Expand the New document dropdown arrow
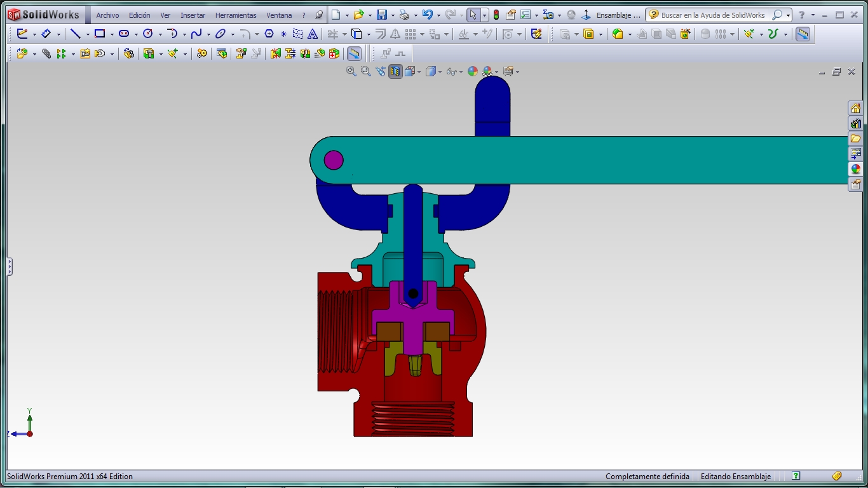 tap(347, 15)
